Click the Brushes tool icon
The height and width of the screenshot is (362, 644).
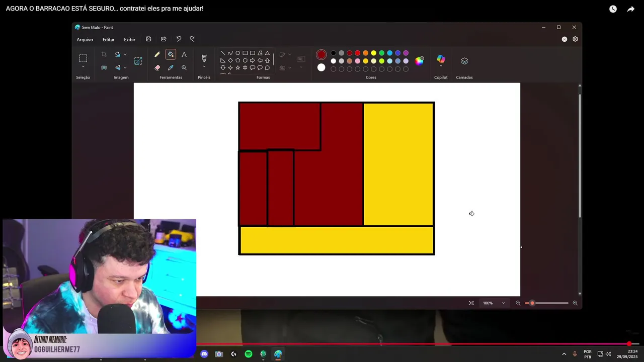204,58
